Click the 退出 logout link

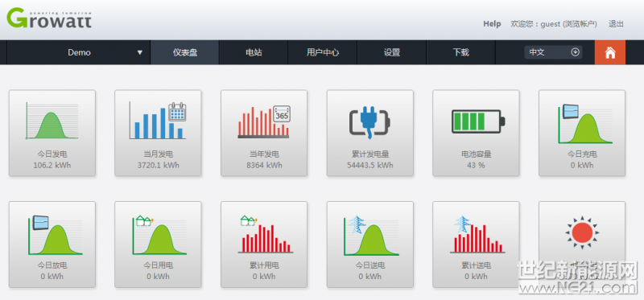click(616, 24)
